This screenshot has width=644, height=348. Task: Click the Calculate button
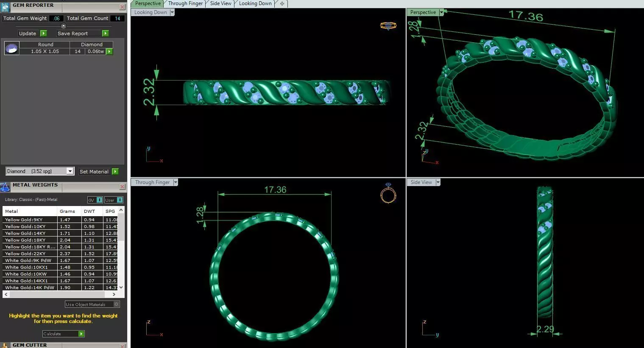pyautogui.click(x=63, y=334)
